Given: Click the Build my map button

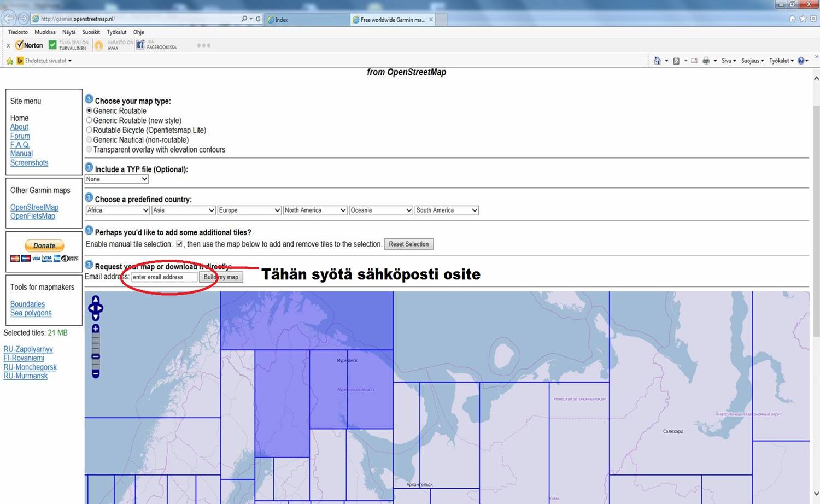Looking at the screenshot, I should pyautogui.click(x=221, y=277).
